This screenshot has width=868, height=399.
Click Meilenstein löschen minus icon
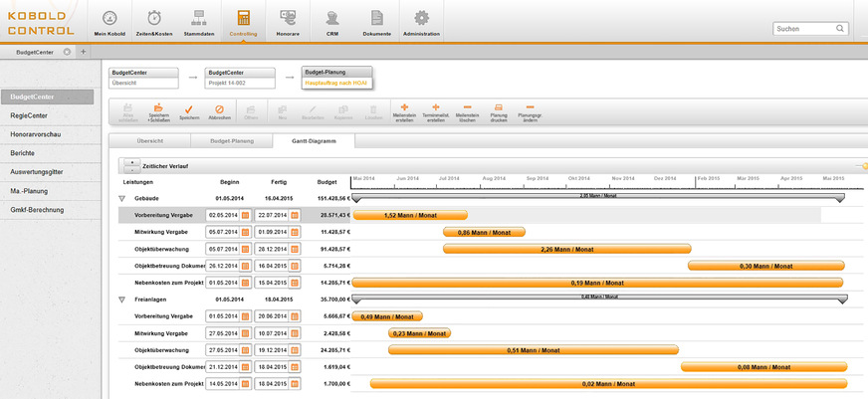click(467, 107)
